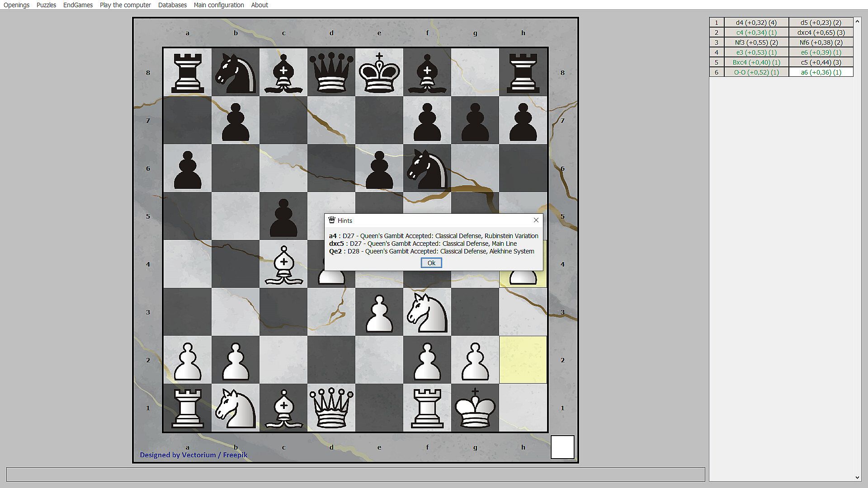Image resolution: width=868 pixels, height=488 pixels.
Task: Close the Hints dialog window
Action: coord(536,220)
